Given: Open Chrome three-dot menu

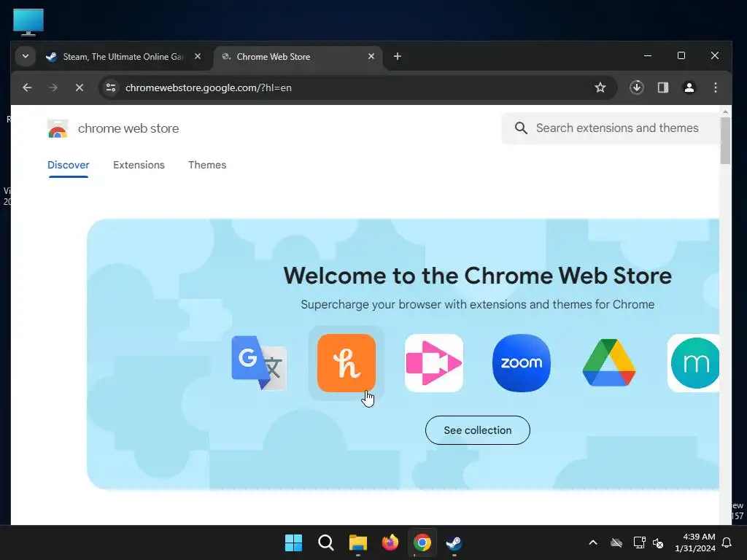Looking at the screenshot, I should (715, 87).
